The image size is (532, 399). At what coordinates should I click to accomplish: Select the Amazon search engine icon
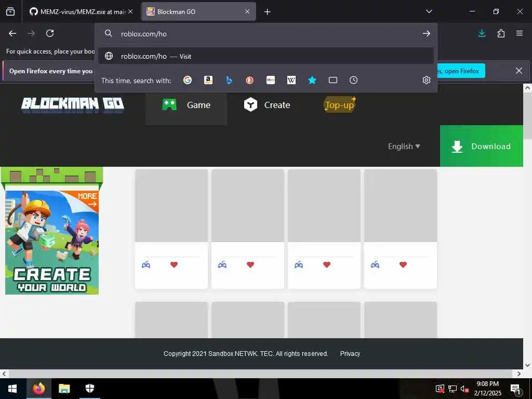click(208, 80)
